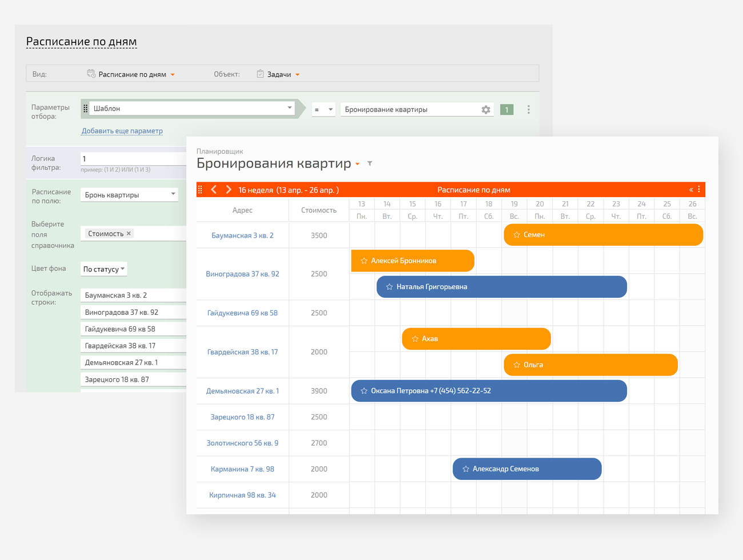Screen dimensions: 743x560
Task: Remove the Стоимость tag with its x
Action: (x=129, y=233)
